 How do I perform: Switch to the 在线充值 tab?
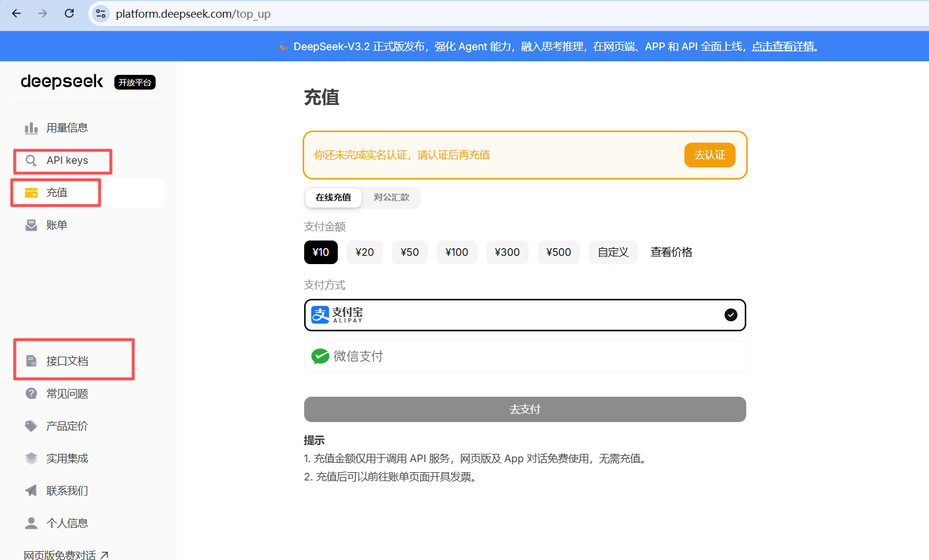point(333,197)
